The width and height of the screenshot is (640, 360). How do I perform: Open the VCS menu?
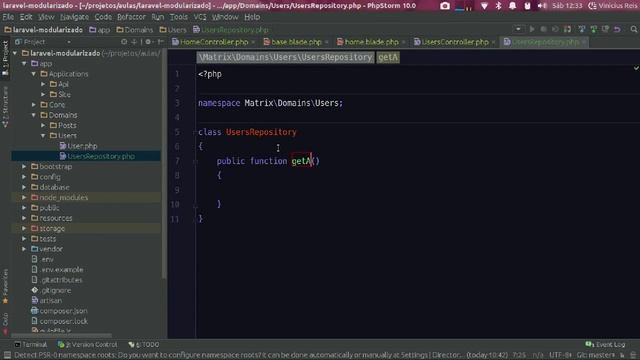tap(200, 17)
